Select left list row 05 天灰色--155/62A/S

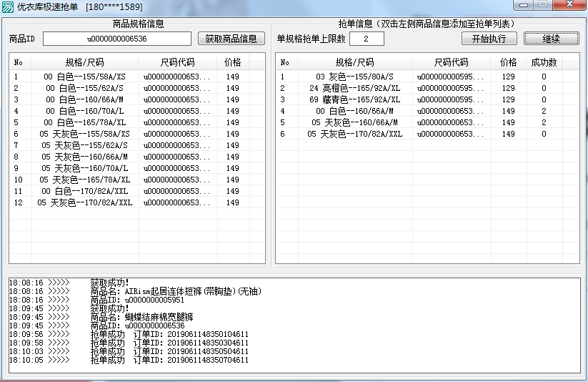coord(137,145)
